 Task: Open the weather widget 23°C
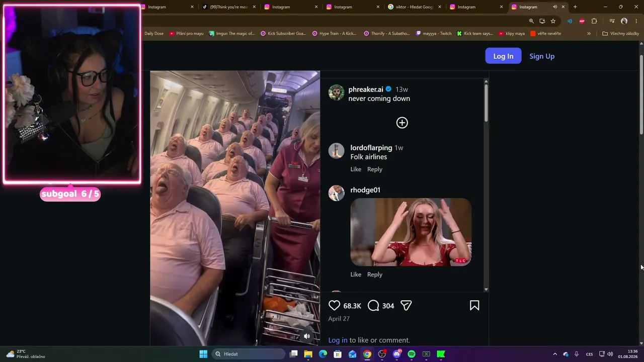coord(25,354)
